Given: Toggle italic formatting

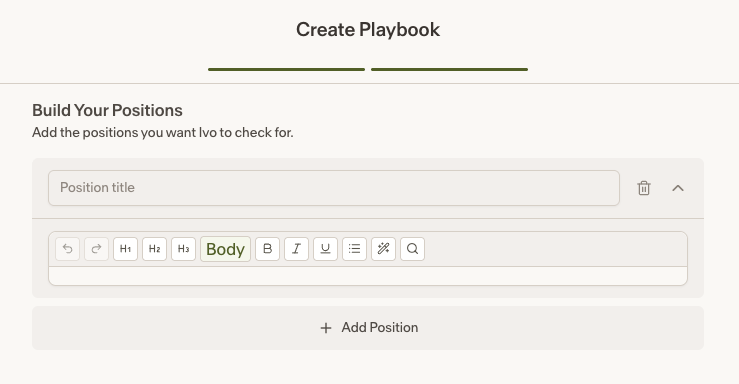Looking at the screenshot, I should (296, 249).
